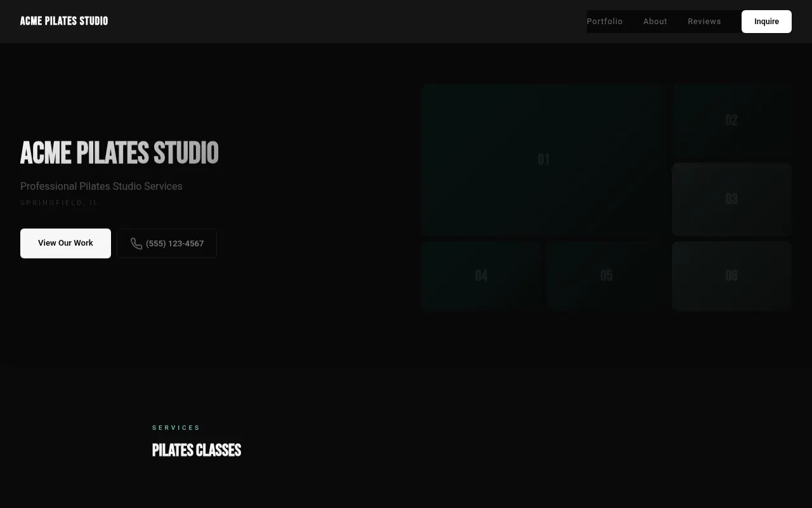Click the ACME PILATES STUDIO logo

[63, 21]
